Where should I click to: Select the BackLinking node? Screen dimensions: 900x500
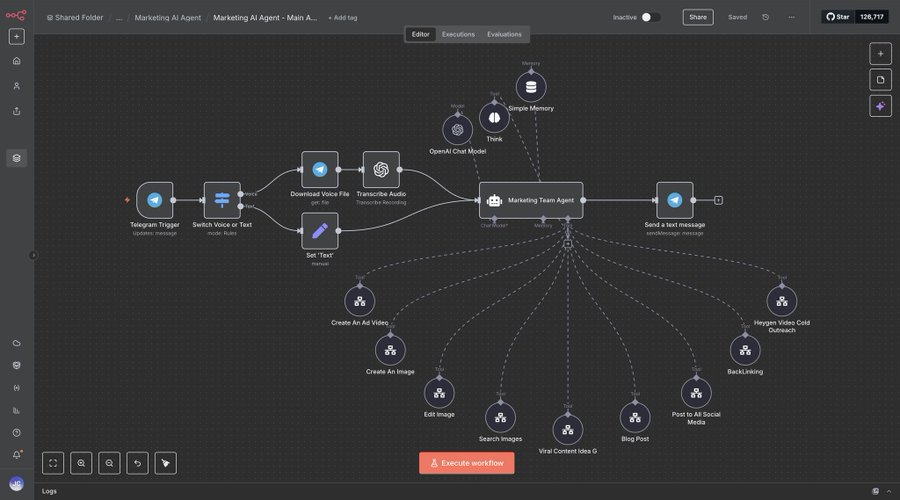click(745, 350)
